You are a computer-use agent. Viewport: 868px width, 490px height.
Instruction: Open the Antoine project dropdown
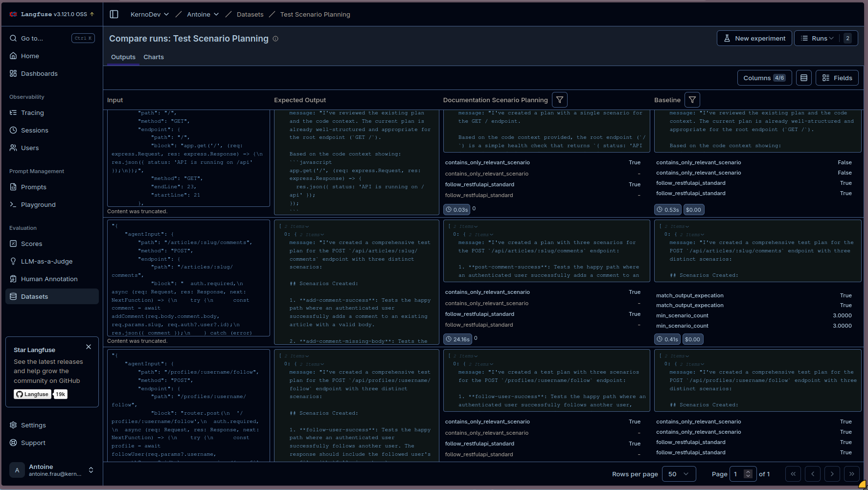(x=203, y=14)
